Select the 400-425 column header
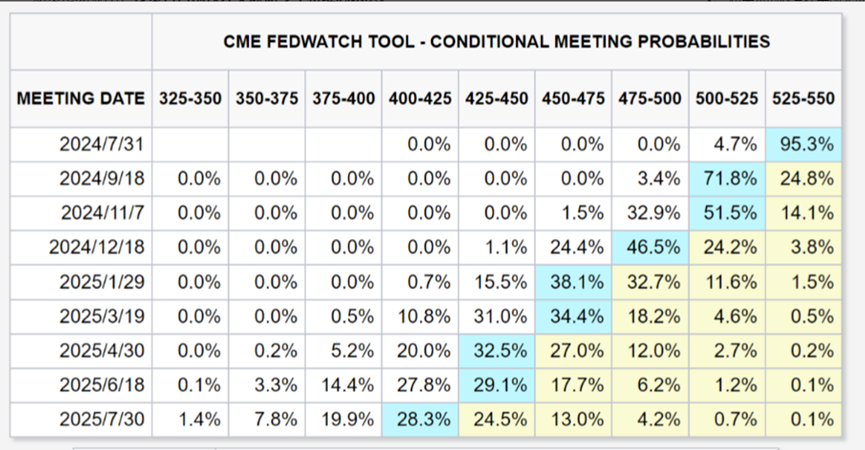This screenshot has width=865, height=450. coord(420,100)
